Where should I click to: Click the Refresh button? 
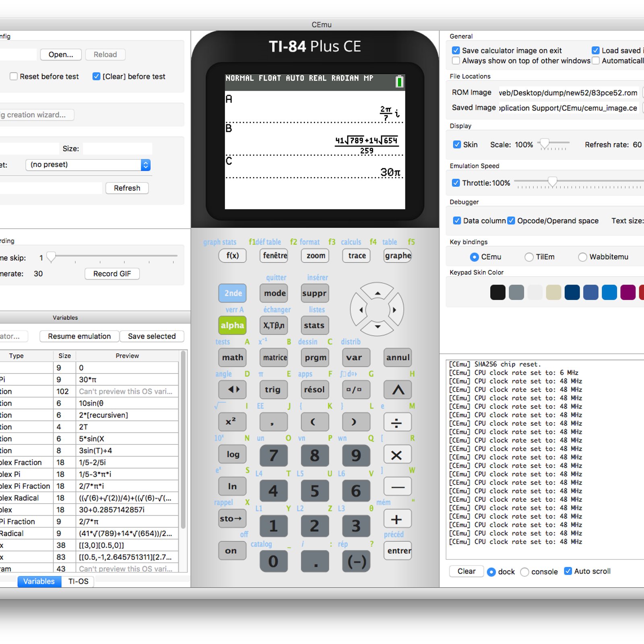tap(127, 188)
